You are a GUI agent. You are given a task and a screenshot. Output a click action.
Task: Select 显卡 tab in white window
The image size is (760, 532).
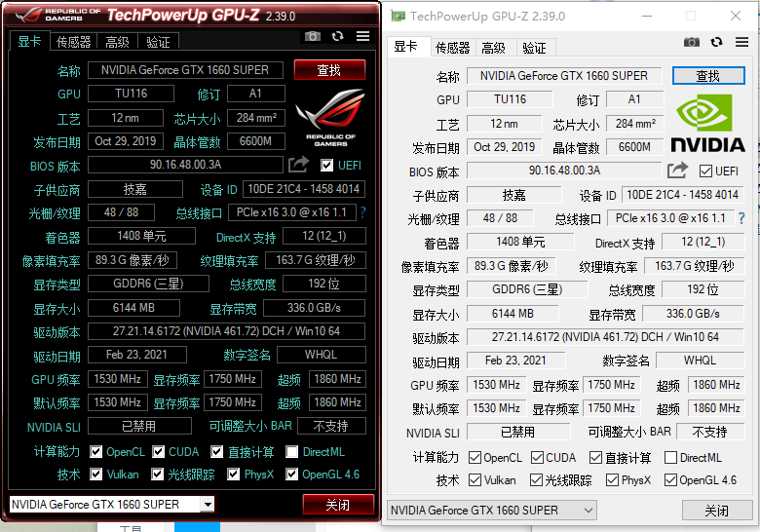pyautogui.click(x=408, y=47)
